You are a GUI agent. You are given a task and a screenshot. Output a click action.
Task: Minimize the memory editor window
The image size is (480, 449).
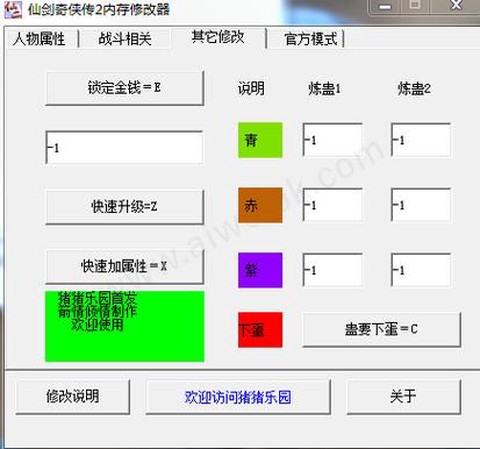pyautogui.click(x=385, y=7)
